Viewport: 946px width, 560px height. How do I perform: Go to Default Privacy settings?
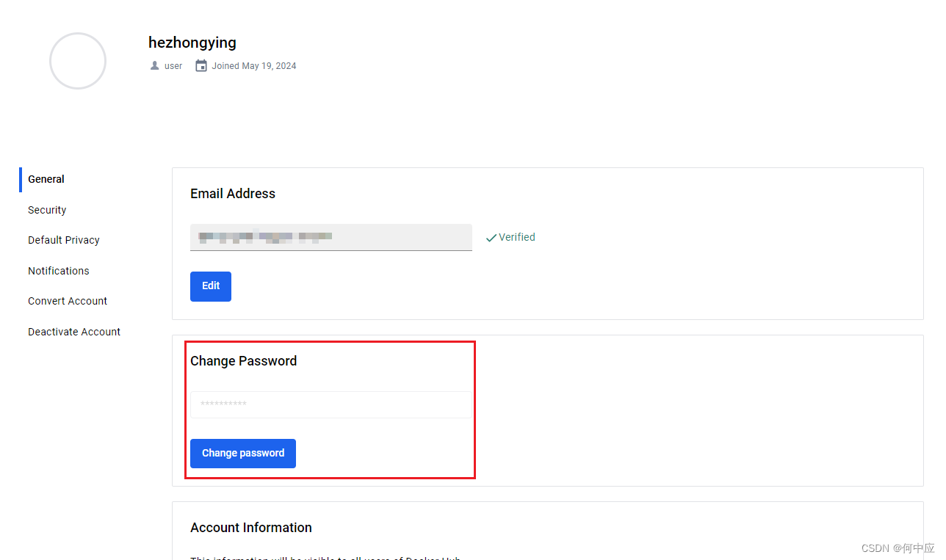point(64,240)
